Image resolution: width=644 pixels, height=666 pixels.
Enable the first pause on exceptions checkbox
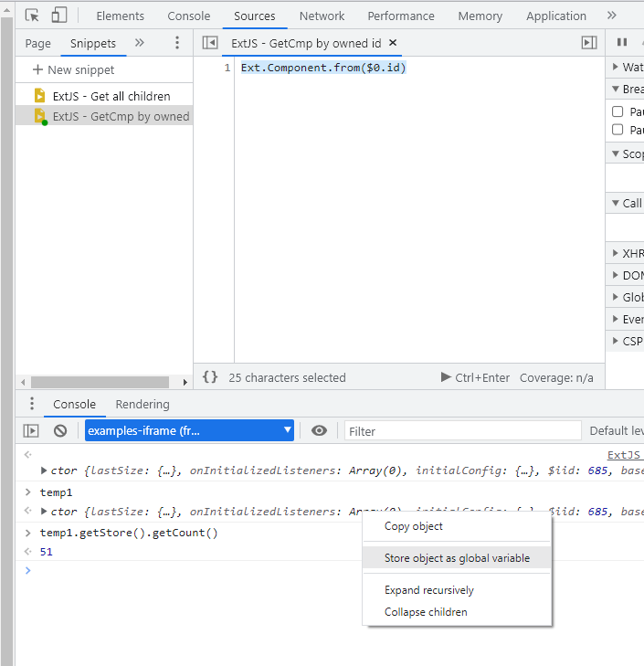point(618,111)
